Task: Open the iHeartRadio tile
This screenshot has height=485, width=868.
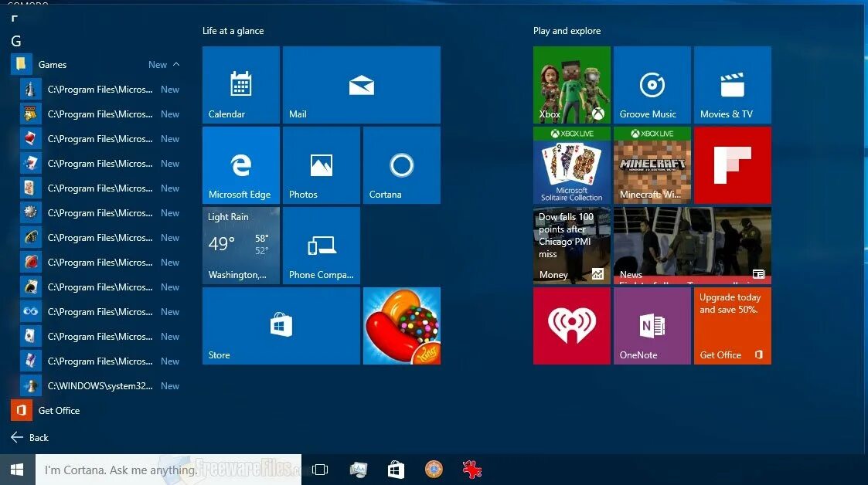Action: 572,326
